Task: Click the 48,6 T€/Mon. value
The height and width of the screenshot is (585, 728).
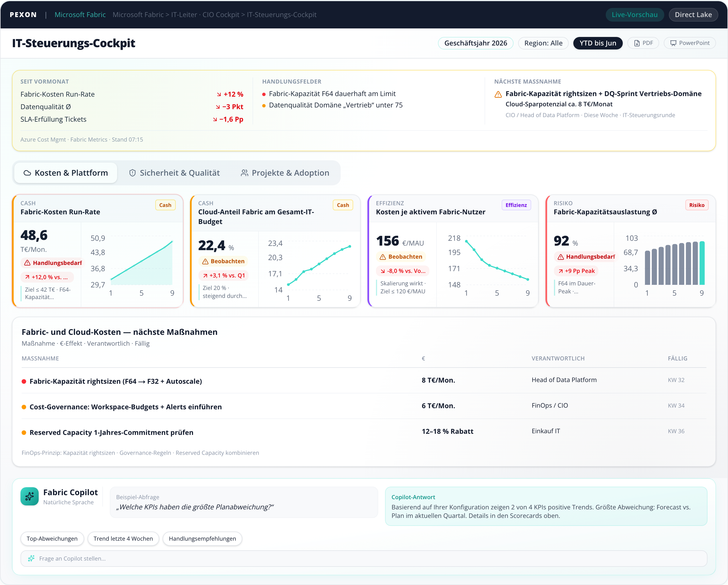Action: (x=34, y=241)
